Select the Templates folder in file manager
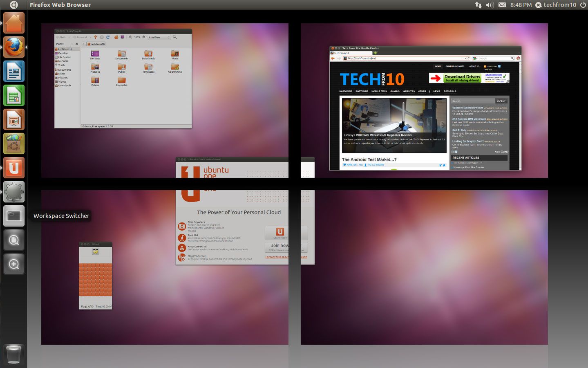Viewport: 588px width, 368px height. tap(148, 67)
